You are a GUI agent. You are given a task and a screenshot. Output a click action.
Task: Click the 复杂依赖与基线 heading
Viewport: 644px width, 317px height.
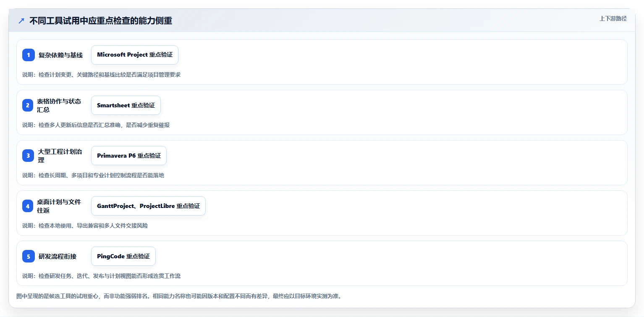[60, 55]
